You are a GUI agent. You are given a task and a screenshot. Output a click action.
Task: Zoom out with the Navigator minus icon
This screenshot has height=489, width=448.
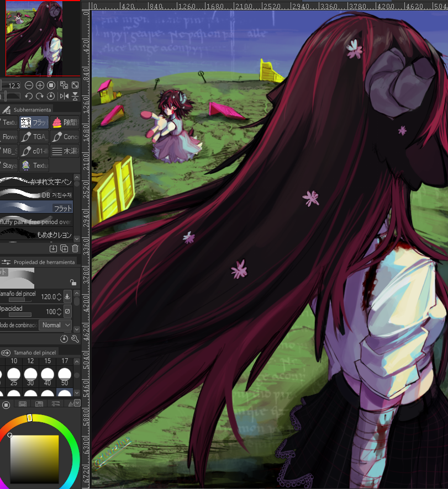click(x=29, y=86)
